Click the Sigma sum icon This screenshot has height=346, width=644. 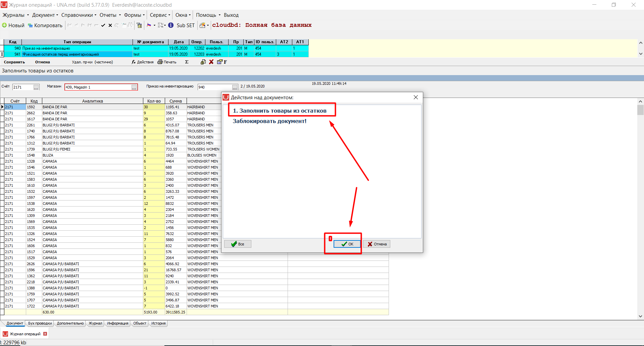pos(187,62)
